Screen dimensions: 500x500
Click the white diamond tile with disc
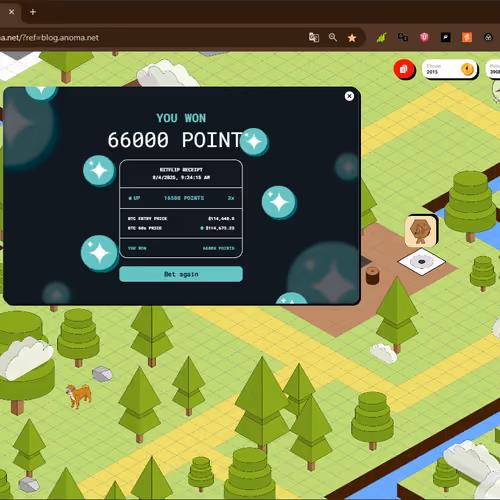pyautogui.click(x=421, y=262)
